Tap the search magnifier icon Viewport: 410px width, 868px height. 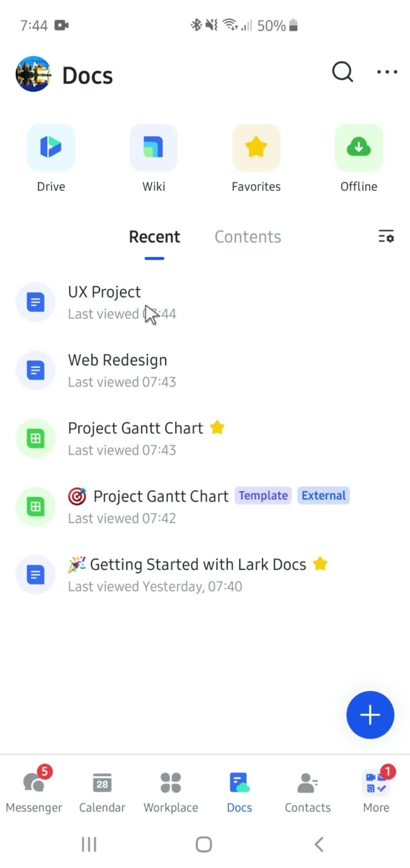click(342, 72)
